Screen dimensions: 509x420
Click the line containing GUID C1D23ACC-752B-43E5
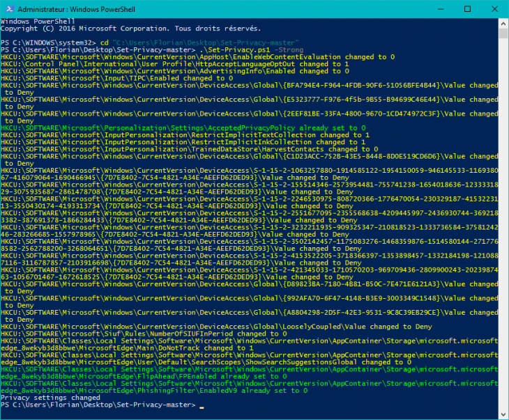click(x=250, y=160)
